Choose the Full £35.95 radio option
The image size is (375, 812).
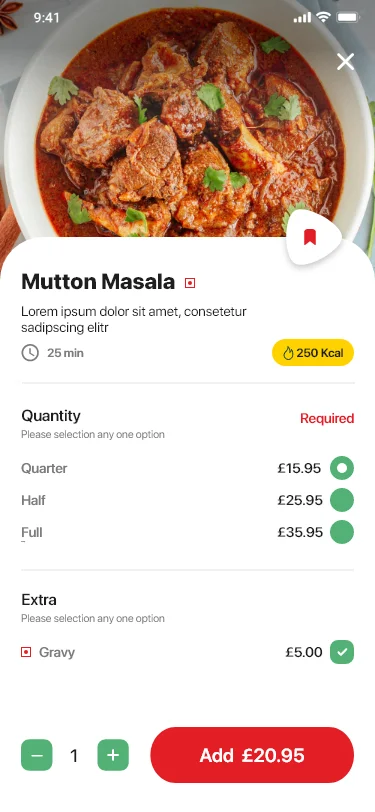point(342,532)
